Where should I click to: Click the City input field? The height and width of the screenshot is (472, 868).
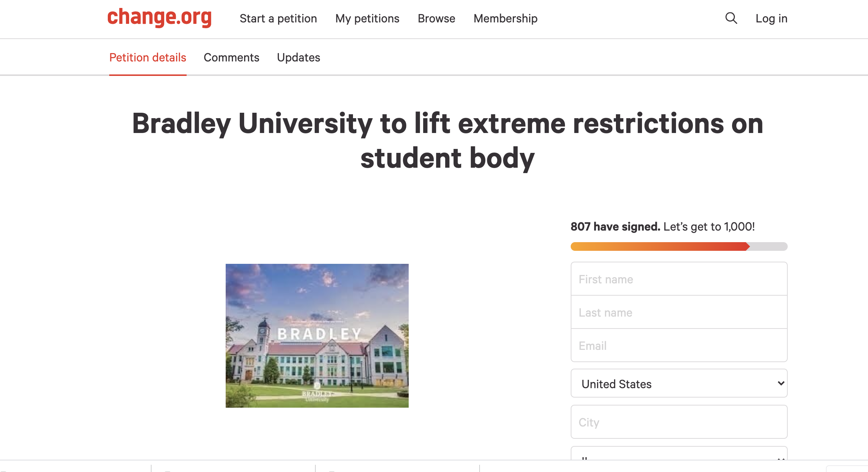[x=679, y=422]
